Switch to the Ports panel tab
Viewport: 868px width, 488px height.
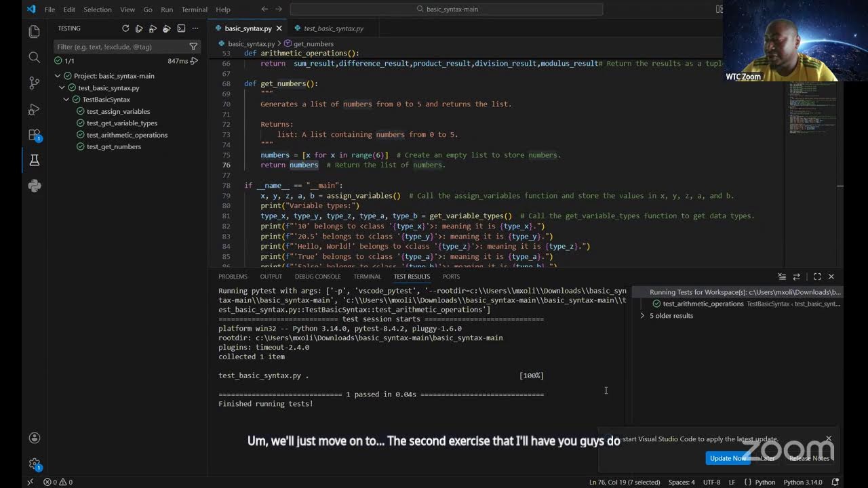pyautogui.click(x=451, y=277)
